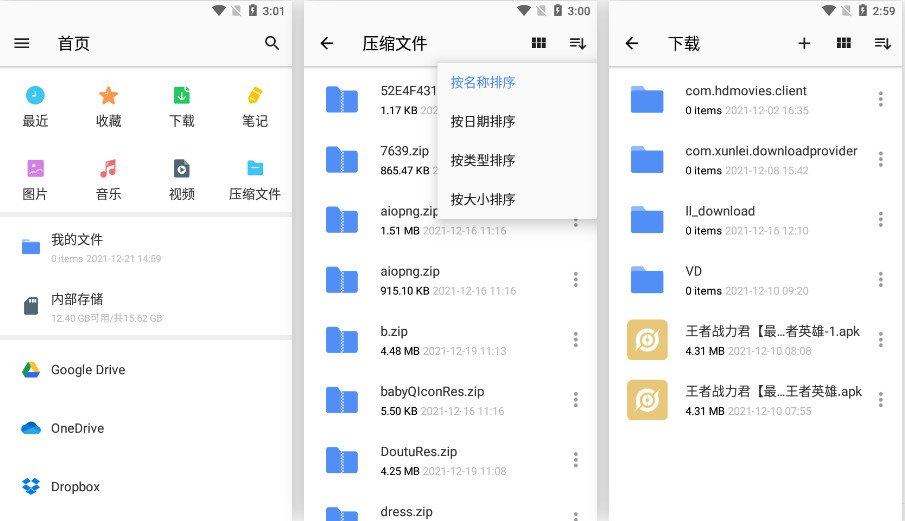Tap the battery icon on 下载 screen

pyautogui.click(x=862, y=10)
